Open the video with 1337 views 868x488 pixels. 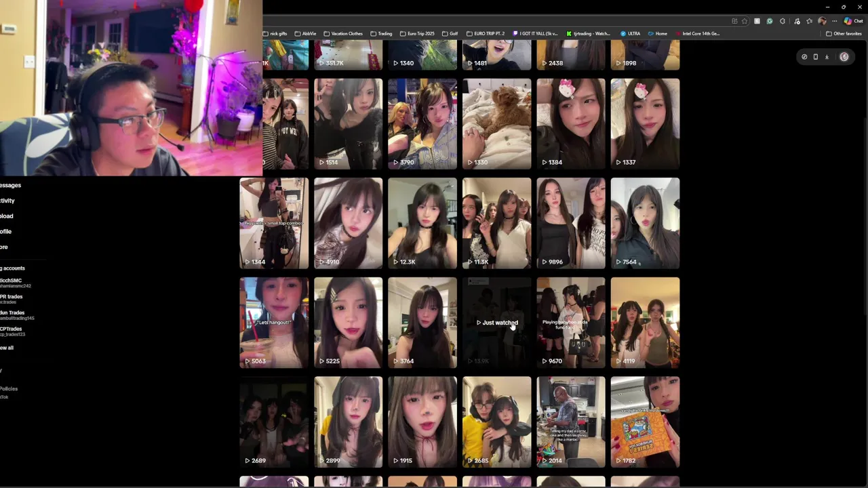coord(645,123)
